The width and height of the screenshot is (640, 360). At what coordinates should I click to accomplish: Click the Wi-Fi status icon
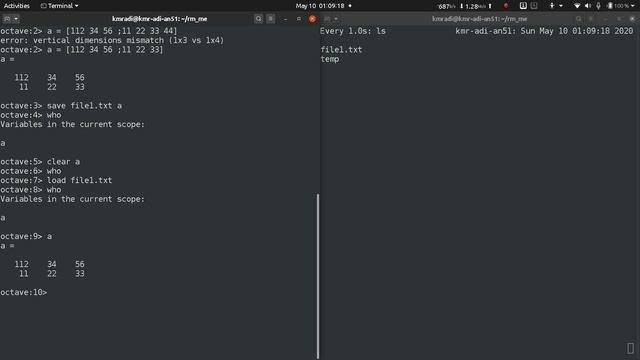(577, 6)
